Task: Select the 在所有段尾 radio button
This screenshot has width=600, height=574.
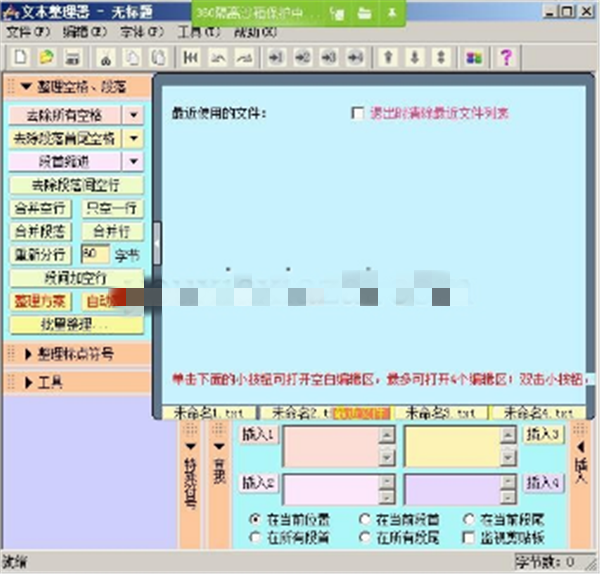Action: [365, 537]
